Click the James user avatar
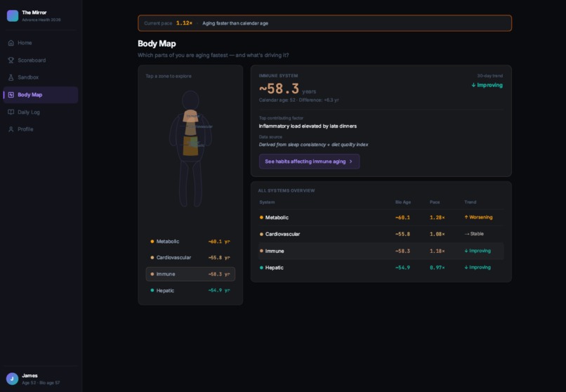Screen dimensions: 566x392 tap(12, 379)
